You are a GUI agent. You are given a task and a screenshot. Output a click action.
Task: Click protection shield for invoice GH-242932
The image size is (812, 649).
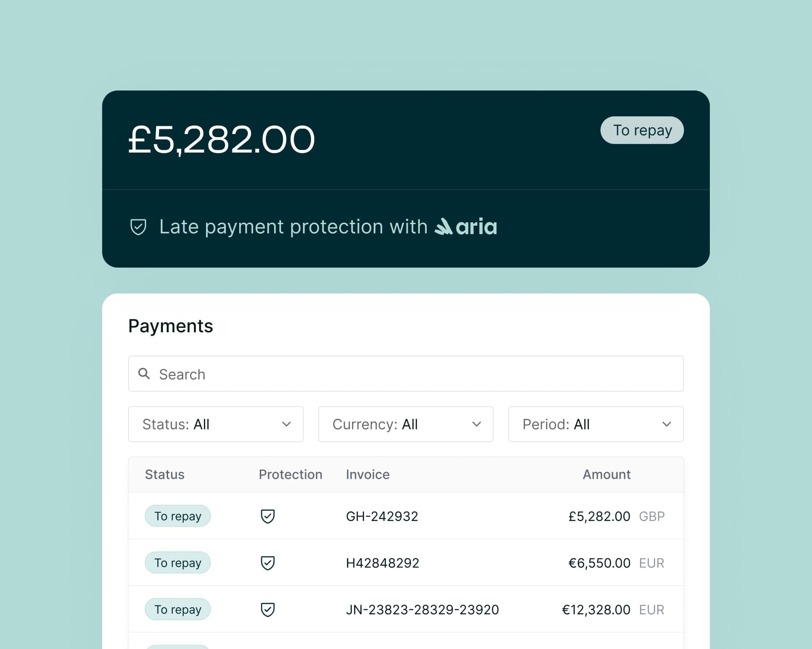coord(268,516)
